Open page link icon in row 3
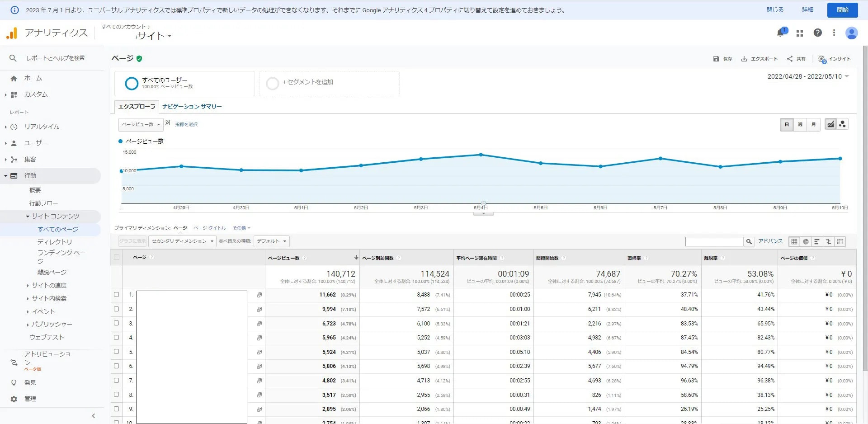The height and width of the screenshot is (424, 868). click(x=259, y=324)
